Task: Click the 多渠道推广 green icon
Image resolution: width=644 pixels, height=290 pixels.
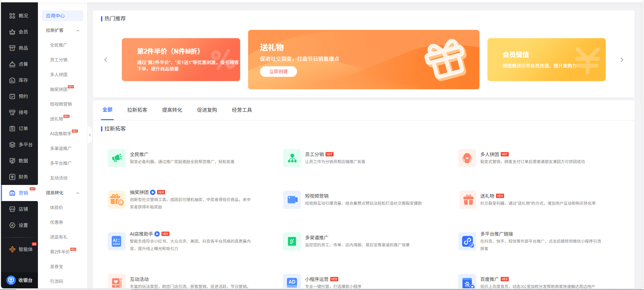Action: coord(292,241)
